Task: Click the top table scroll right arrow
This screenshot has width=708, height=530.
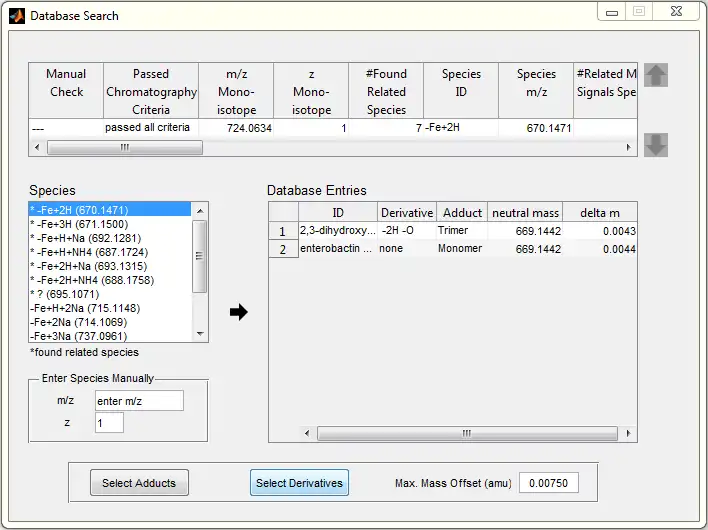Action: [x=629, y=147]
